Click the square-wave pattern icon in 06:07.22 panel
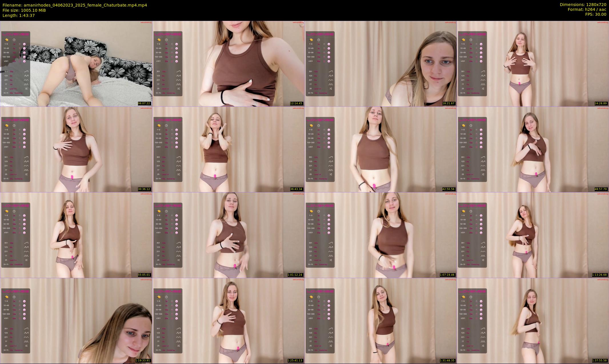The height and width of the screenshot is (364, 609). (26, 84)
